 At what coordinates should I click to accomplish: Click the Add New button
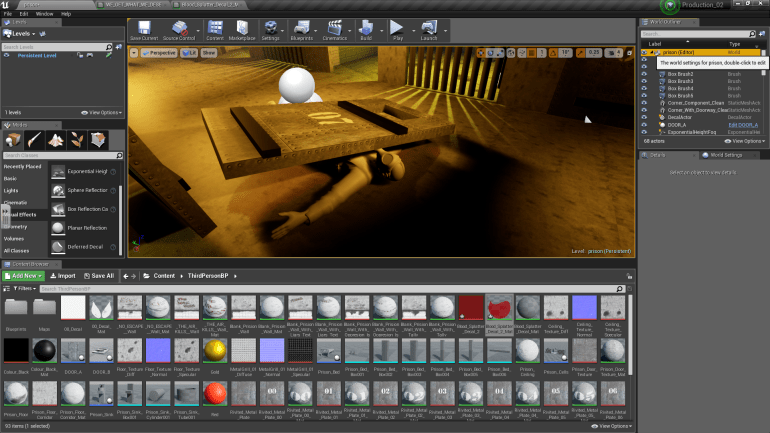coord(24,276)
